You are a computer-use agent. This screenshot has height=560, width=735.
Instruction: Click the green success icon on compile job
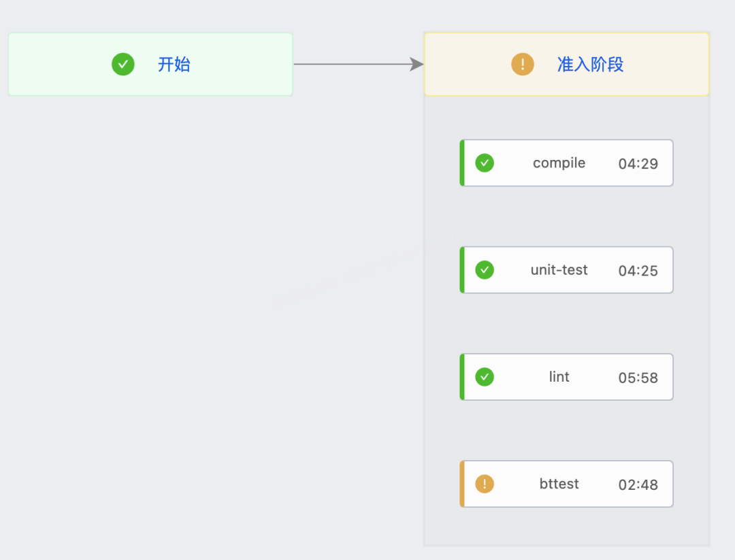click(x=485, y=163)
